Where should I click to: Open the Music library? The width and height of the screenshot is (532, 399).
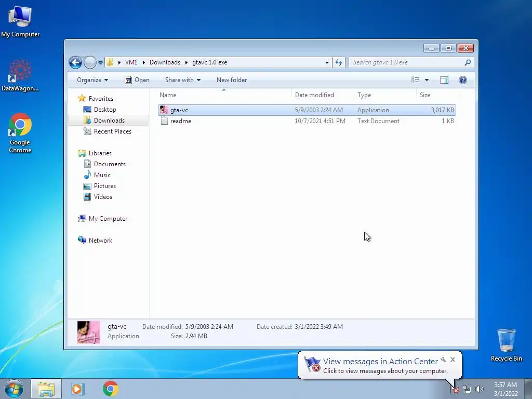pos(102,175)
